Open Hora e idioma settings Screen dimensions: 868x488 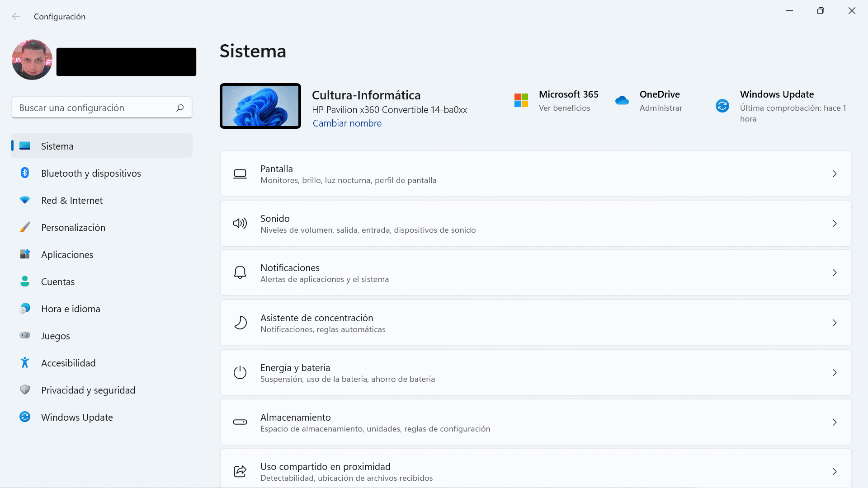tap(102, 309)
